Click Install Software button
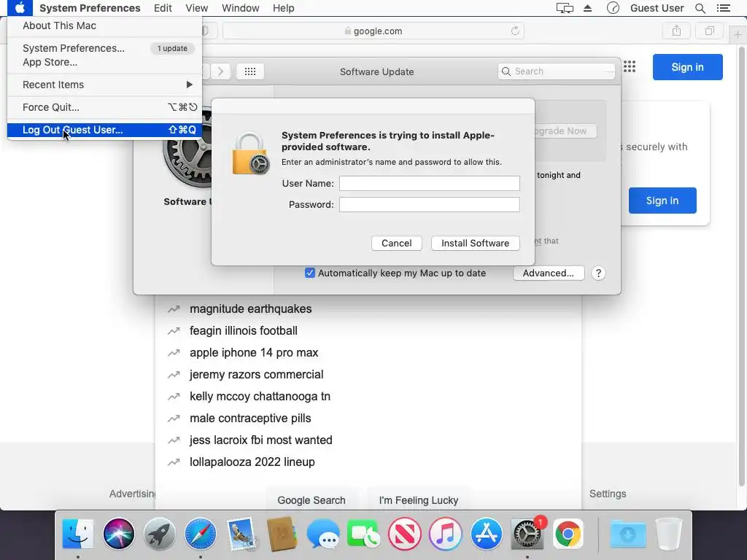 pos(475,244)
